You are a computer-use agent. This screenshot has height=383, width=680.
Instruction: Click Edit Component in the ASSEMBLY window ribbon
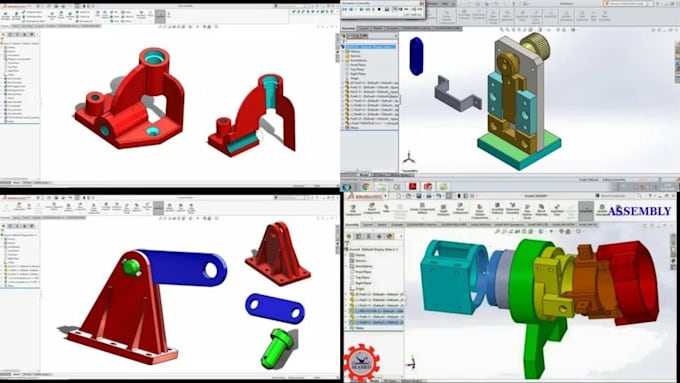[x=353, y=211]
